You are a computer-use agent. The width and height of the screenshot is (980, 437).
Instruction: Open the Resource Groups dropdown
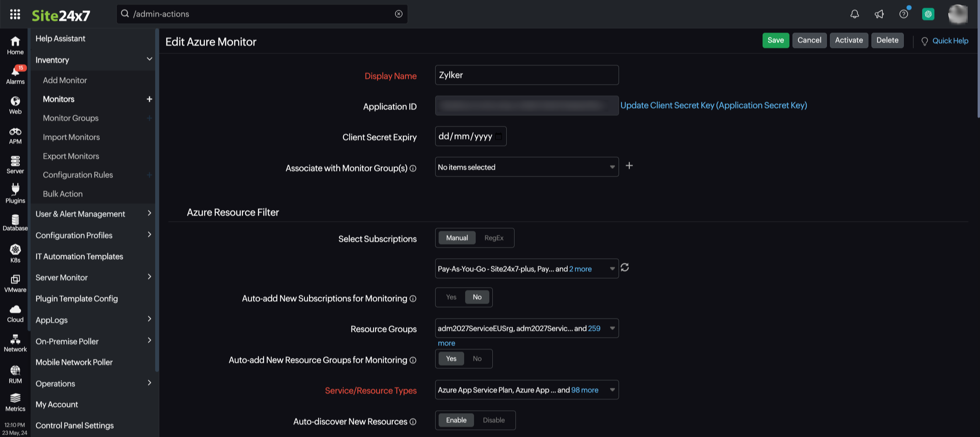tap(526, 328)
